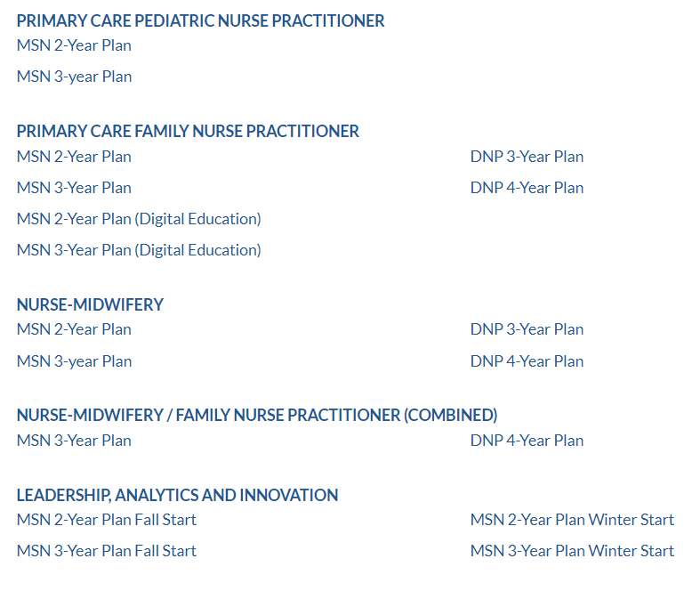The width and height of the screenshot is (700, 591).
Task: Open Family Nurse Practitioner DNP 3-Year Plan
Action: [527, 157]
